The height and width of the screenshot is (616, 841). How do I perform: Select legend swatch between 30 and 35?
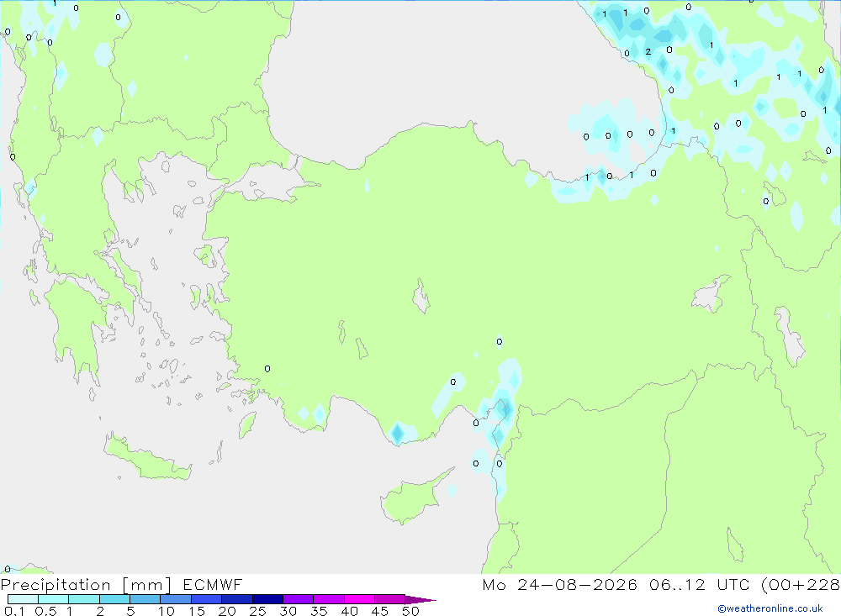tap(299, 599)
